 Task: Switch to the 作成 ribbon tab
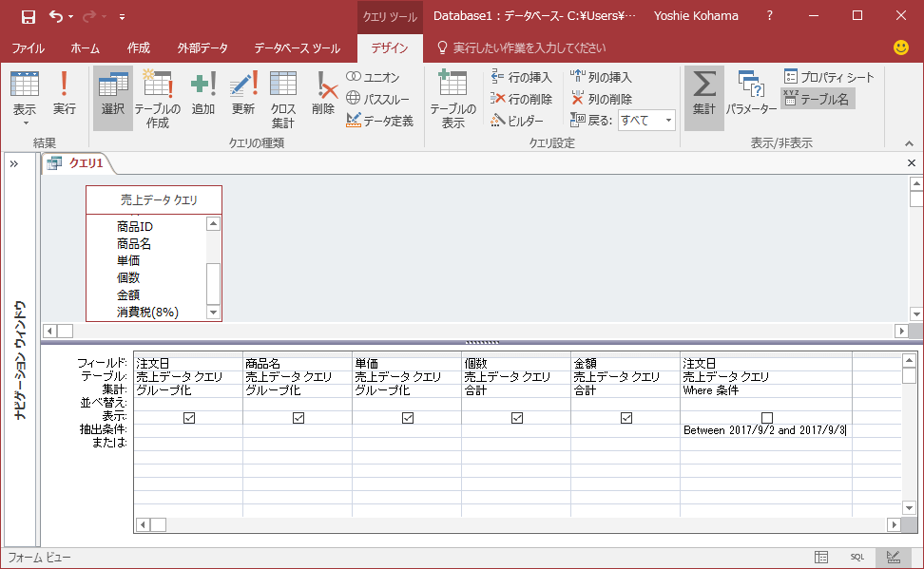pos(139,48)
